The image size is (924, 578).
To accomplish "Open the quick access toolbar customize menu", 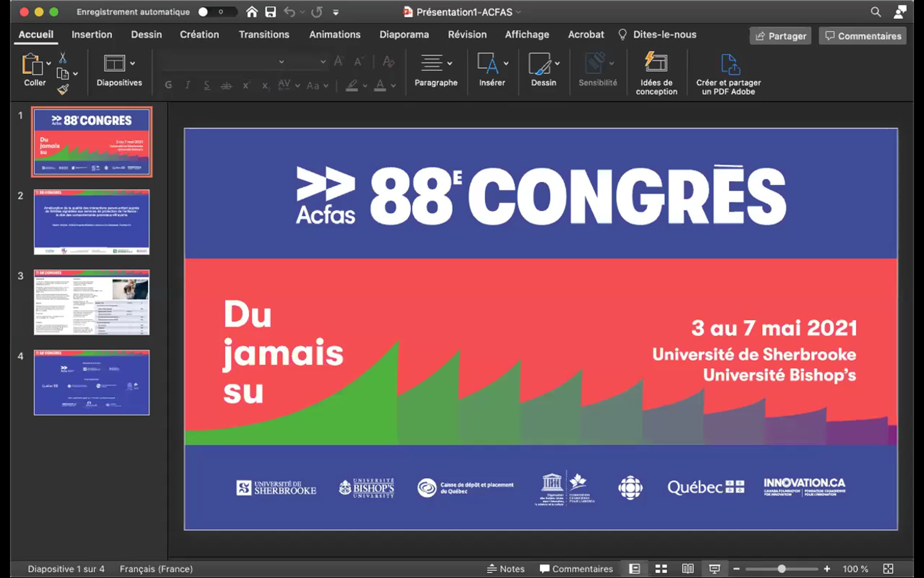I will pos(336,12).
